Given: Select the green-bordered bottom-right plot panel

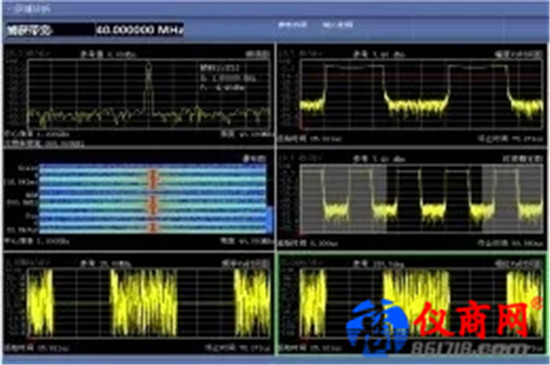Looking at the screenshot, I should point(411,304).
